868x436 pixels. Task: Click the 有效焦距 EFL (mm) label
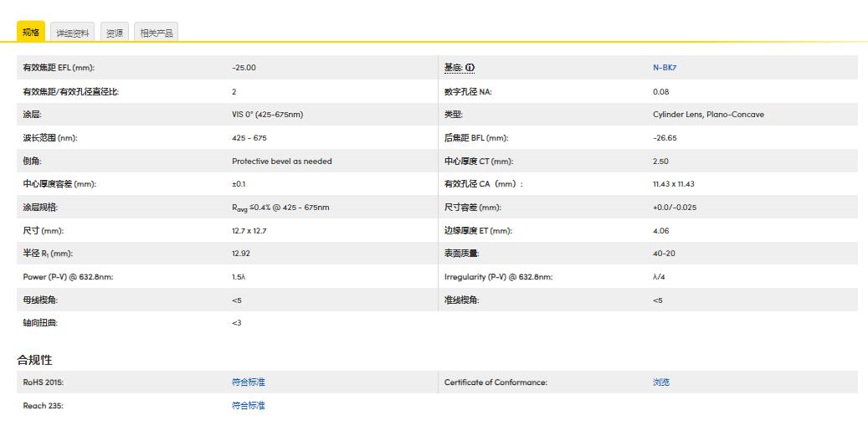point(59,68)
